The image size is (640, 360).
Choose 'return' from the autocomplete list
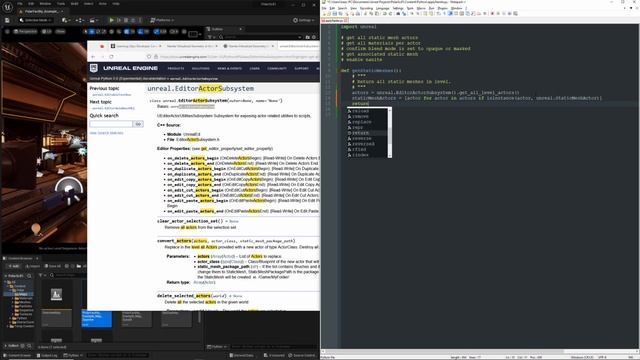point(360,133)
